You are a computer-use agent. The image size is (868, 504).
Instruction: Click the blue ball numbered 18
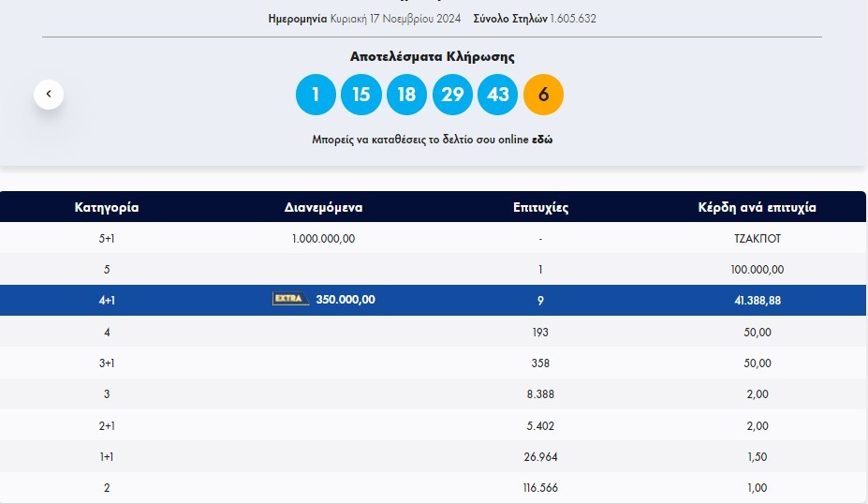[x=406, y=95]
